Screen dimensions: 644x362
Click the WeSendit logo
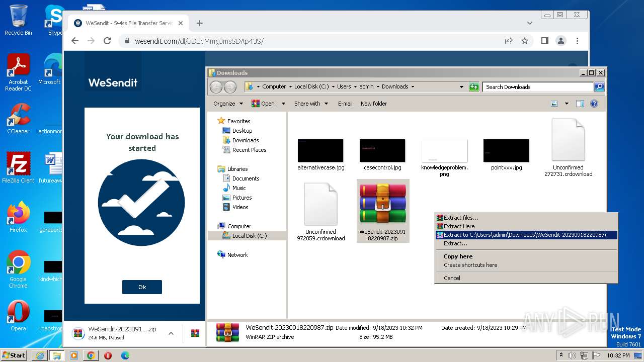coord(113,82)
